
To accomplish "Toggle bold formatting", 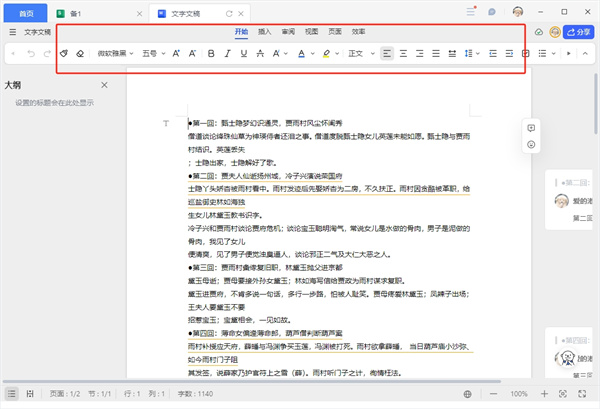I will coord(211,54).
